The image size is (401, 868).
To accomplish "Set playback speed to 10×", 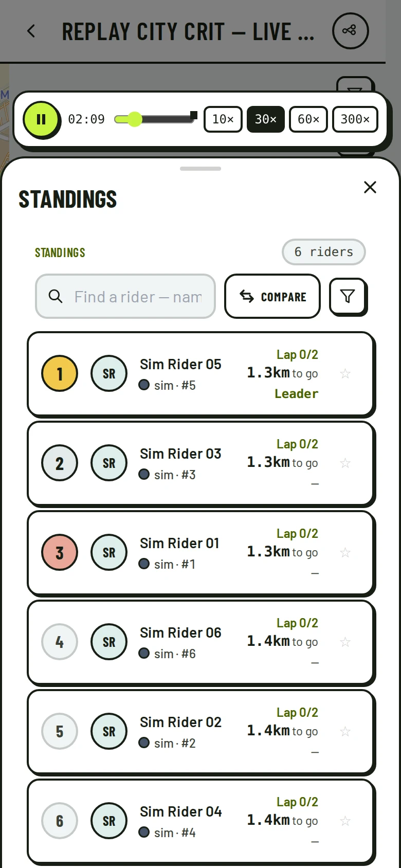I will [223, 119].
